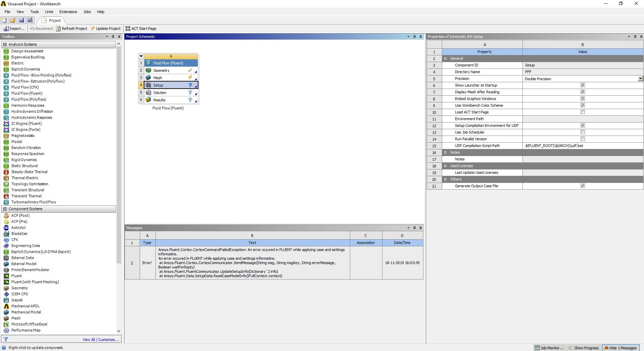This screenshot has height=351, width=644.
Task: Open the Units menu
Action: tap(49, 12)
